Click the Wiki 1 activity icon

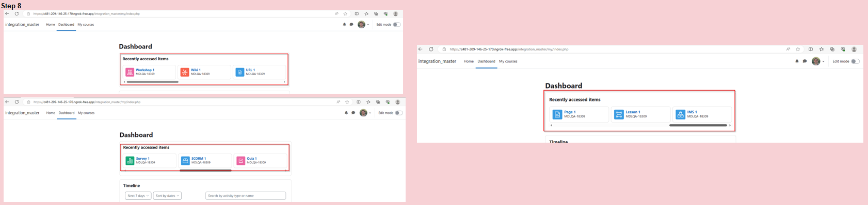[185, 72]
